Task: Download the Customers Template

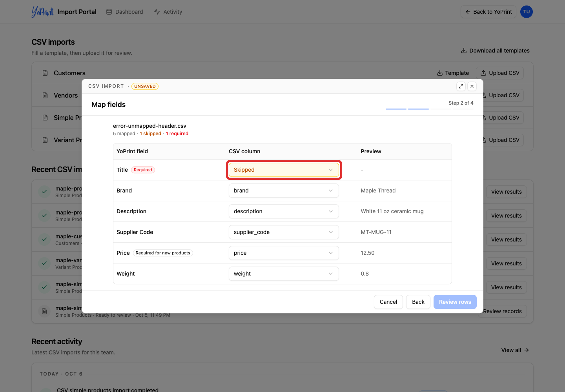Action: 453,73
